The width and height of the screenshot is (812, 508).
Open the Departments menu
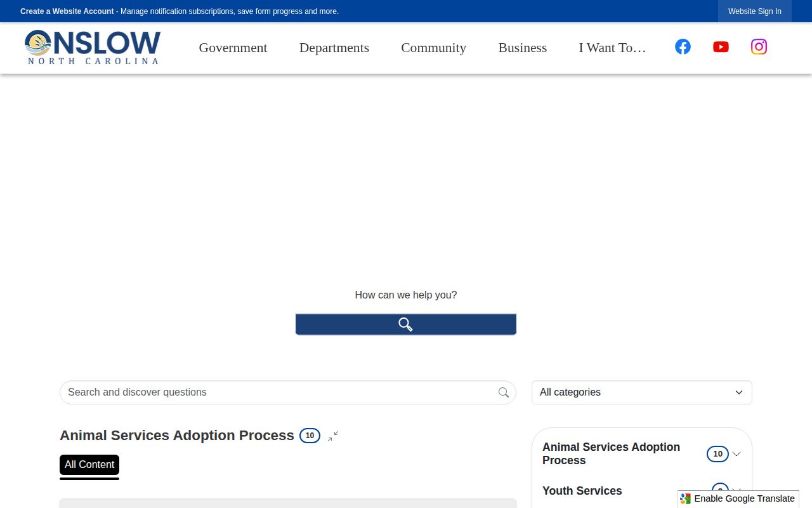334,48
